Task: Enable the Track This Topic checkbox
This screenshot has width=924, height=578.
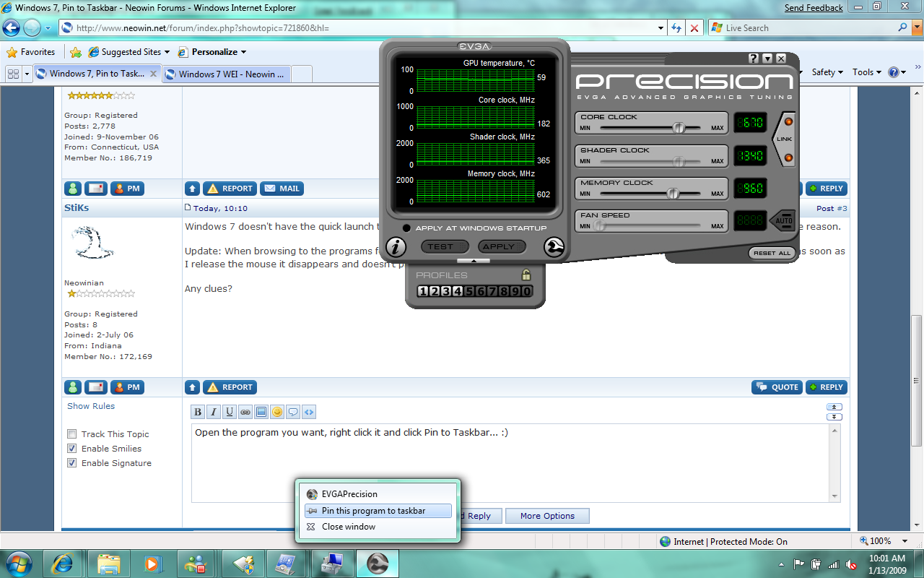Action: 71,433
